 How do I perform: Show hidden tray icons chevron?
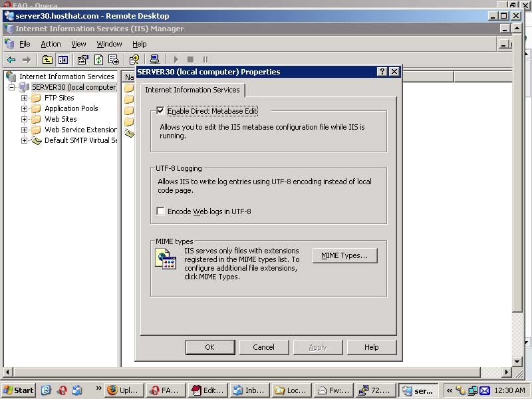(x=450, y=390)
